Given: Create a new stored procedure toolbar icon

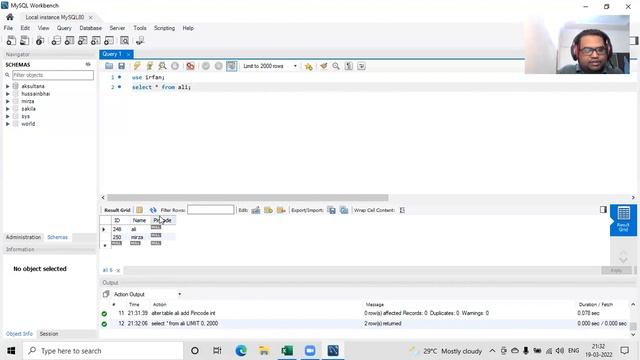Looking at the screenshot, I should [x=96, y=40].
